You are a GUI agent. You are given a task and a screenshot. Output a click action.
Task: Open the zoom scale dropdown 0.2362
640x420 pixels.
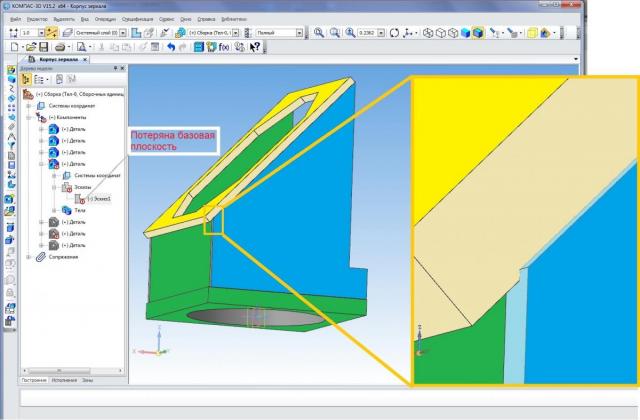[x=382, y=33]
